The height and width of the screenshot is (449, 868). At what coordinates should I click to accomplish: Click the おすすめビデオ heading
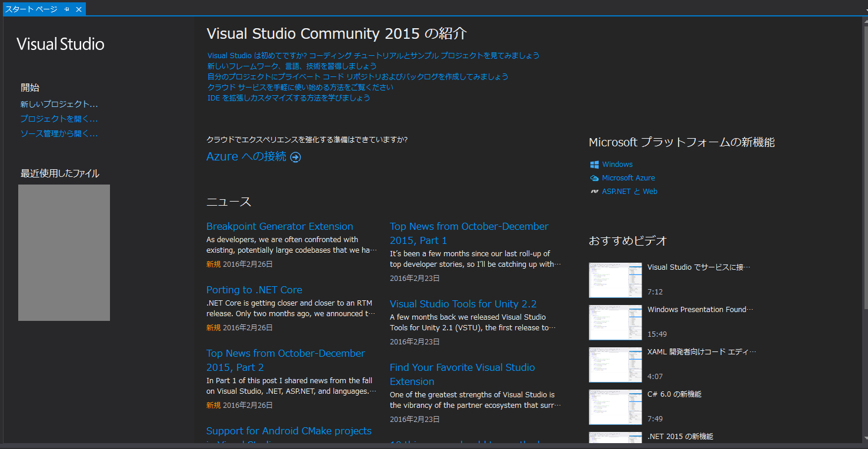click(627, 241)
